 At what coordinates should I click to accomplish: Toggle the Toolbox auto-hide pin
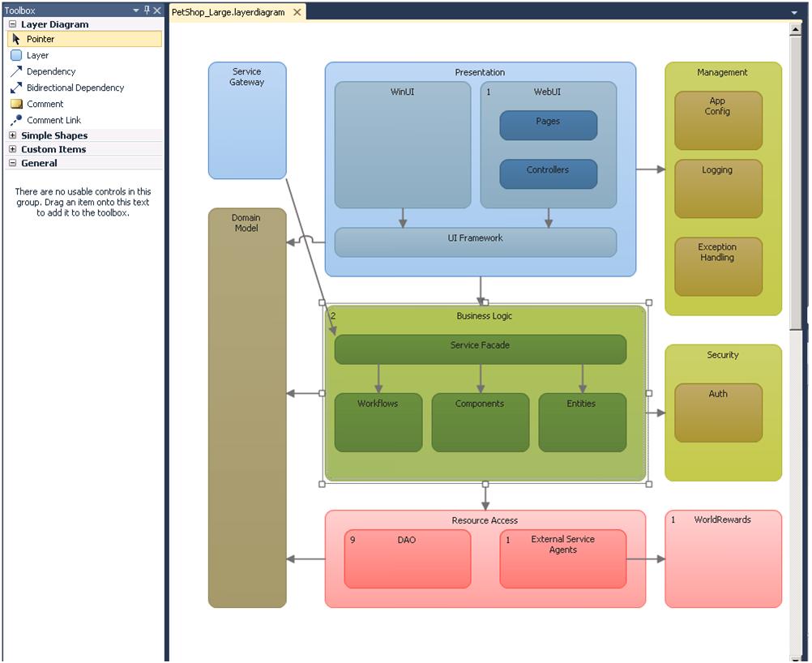[x=147, y=10]
